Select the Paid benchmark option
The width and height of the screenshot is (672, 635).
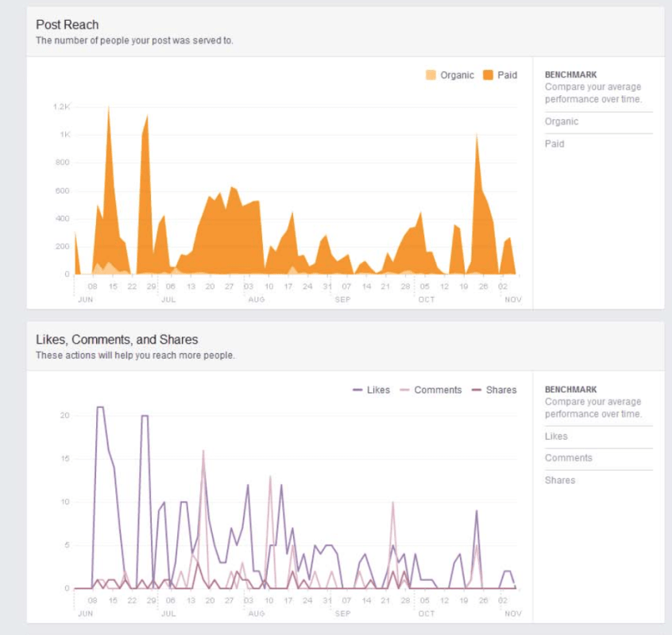coord(554,144)
